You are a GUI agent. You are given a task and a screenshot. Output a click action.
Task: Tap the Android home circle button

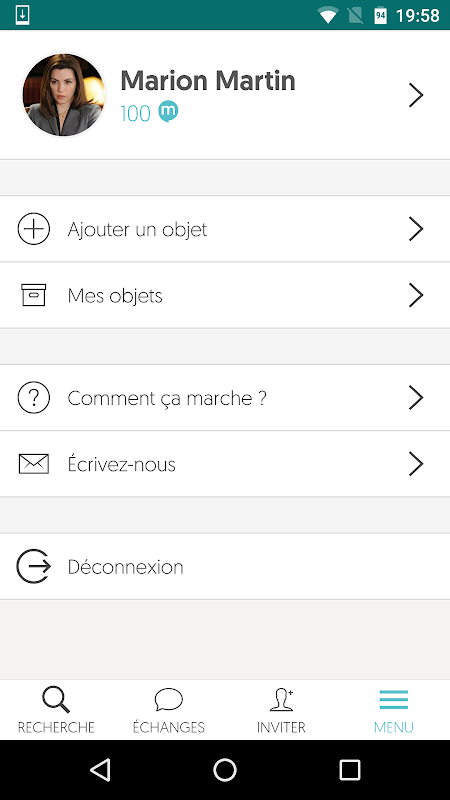point(225,770)
